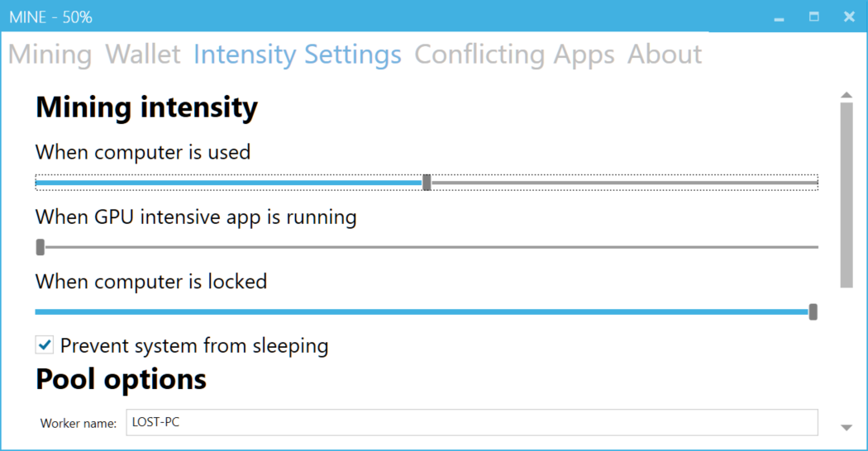
Task: Toggle Prevent system from sleeping checkbox
Action: 45,345
